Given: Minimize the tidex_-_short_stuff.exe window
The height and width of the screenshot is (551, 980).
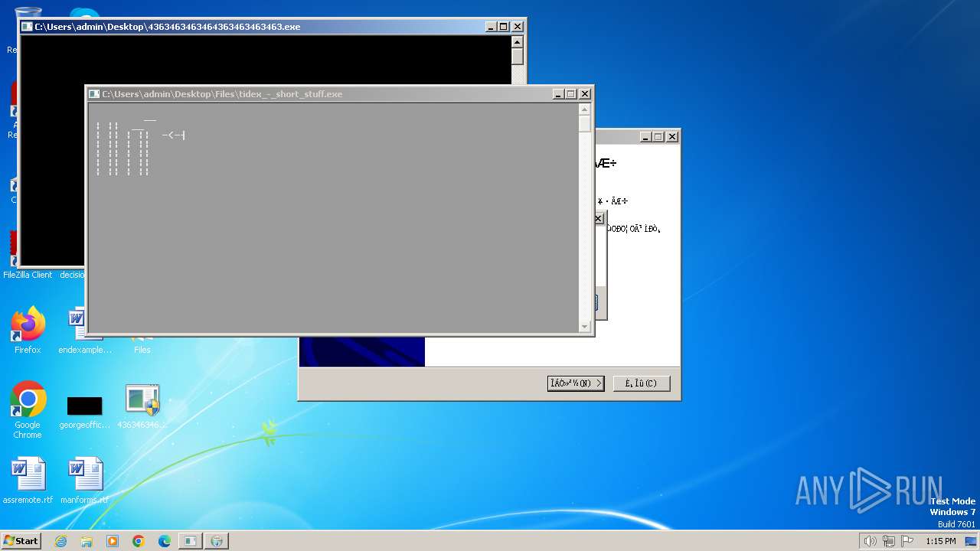Looking at the screenshot, I should (559, 94).
